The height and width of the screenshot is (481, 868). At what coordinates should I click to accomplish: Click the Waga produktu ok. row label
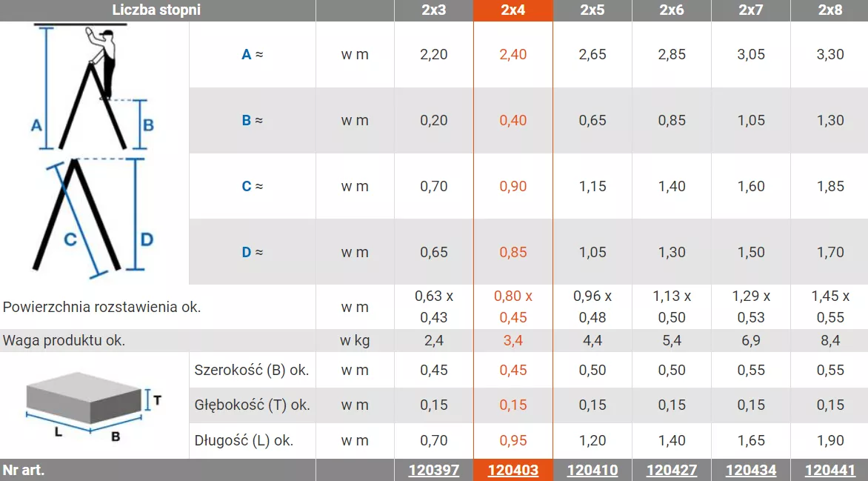point(64,340)
